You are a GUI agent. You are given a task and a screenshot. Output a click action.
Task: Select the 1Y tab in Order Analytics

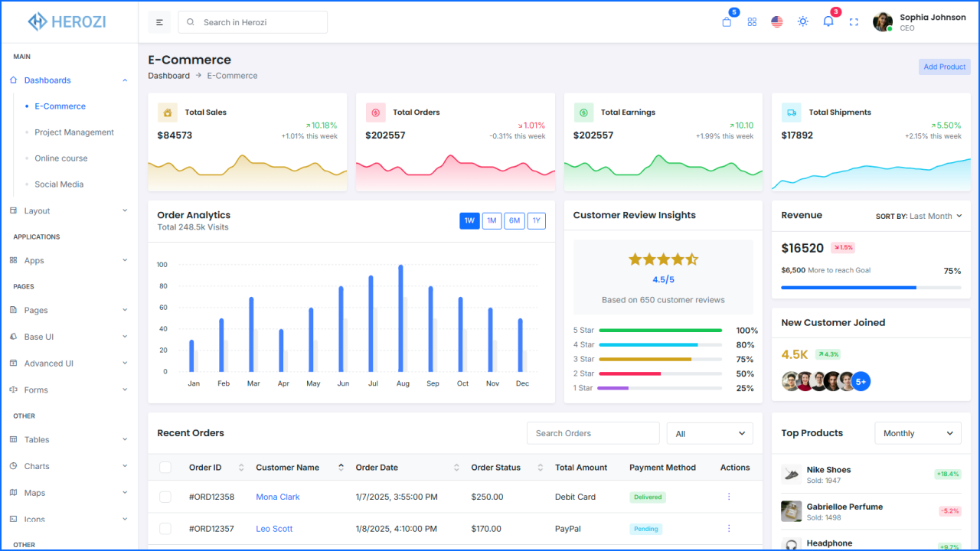point(536,220)
